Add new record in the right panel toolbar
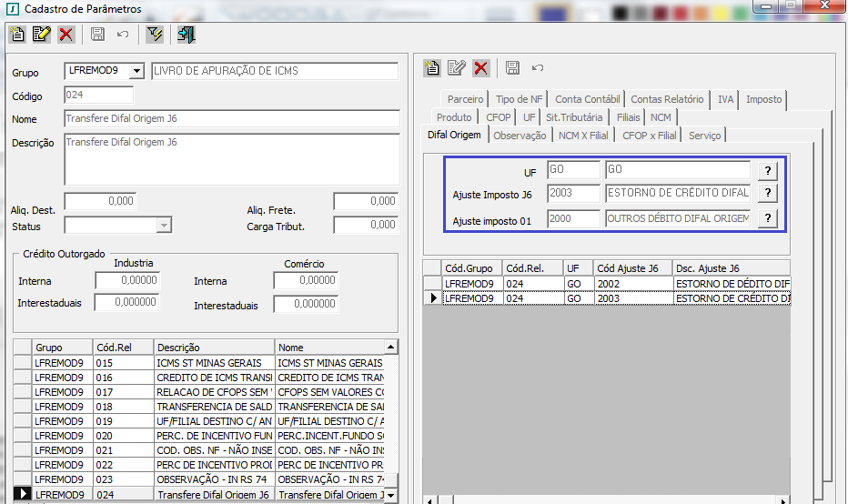 431,67
